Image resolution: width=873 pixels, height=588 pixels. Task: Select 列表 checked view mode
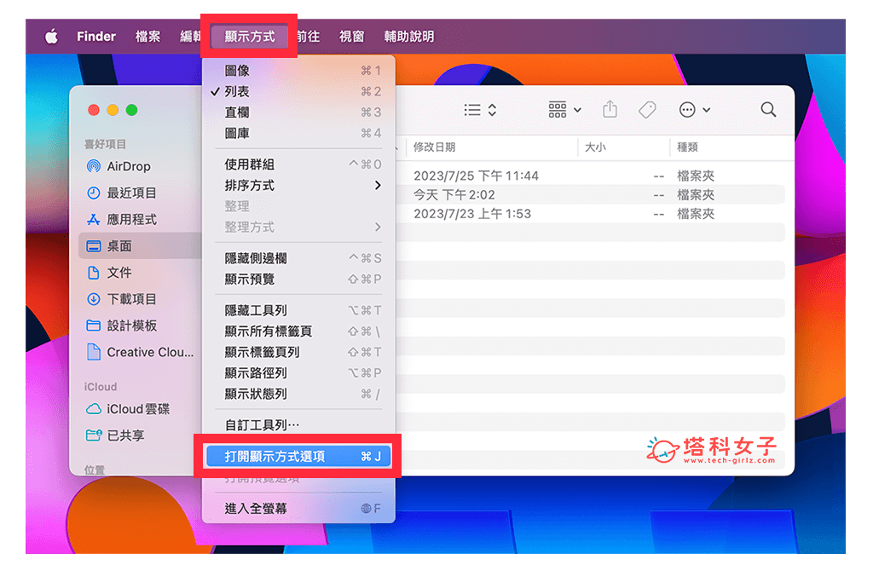pyautogui.click(x=237, y=91)
